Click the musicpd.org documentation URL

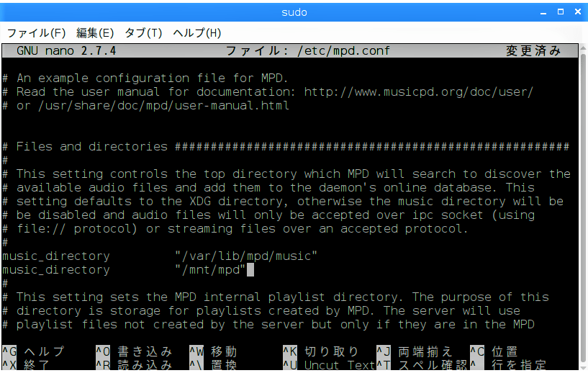418,92
